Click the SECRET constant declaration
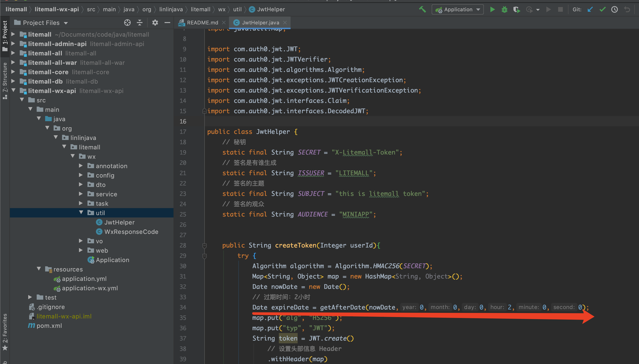Viewport: 639px width, 364px height. tap(309, 152)
